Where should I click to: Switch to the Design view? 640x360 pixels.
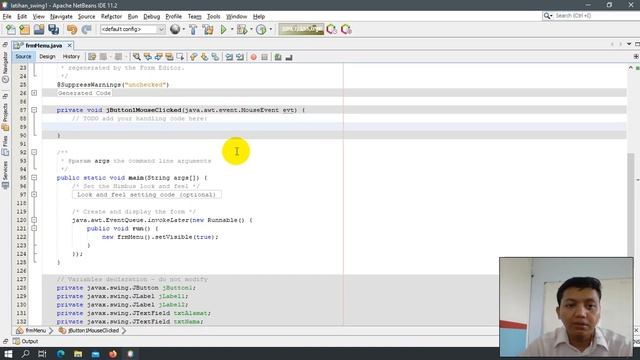click(47, 57)
